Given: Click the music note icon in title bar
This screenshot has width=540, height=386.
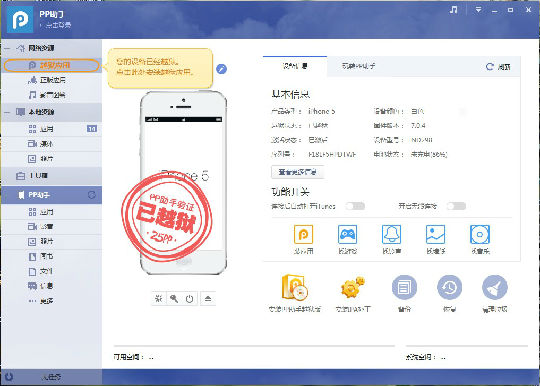Looking at the screenshot, I should 454,10.
